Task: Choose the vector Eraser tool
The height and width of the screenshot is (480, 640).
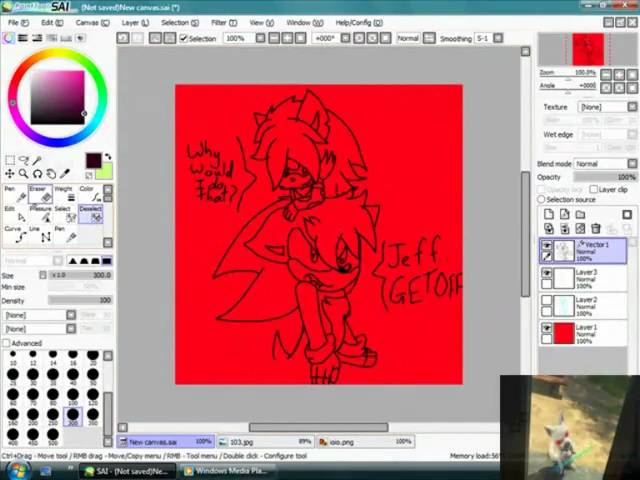Action: point(40,194)
